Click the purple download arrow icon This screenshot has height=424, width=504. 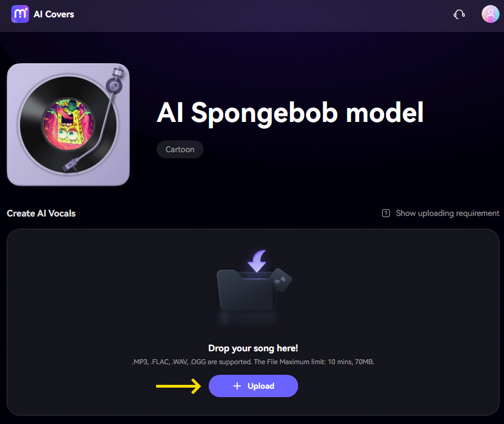tap(259, 261)
